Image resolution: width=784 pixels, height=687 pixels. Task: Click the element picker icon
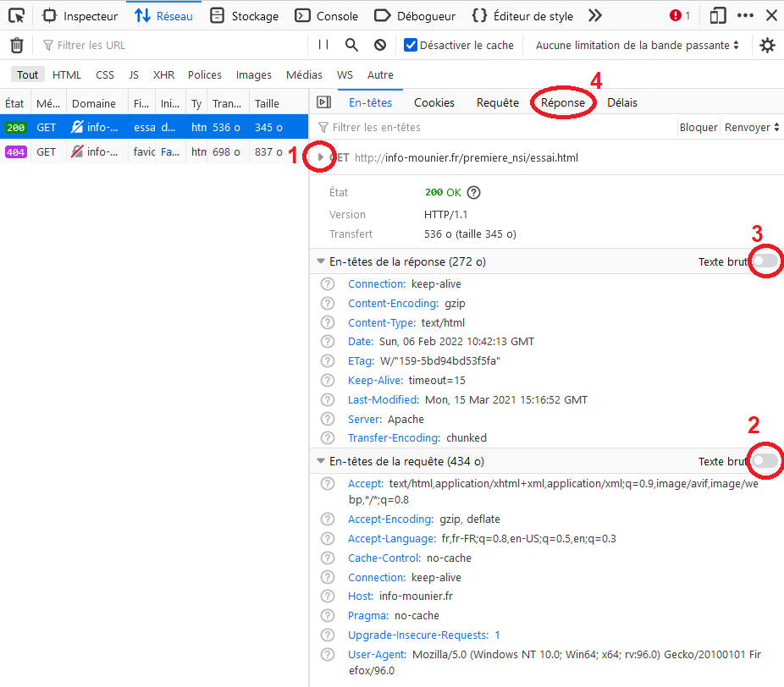coord(16,15)
